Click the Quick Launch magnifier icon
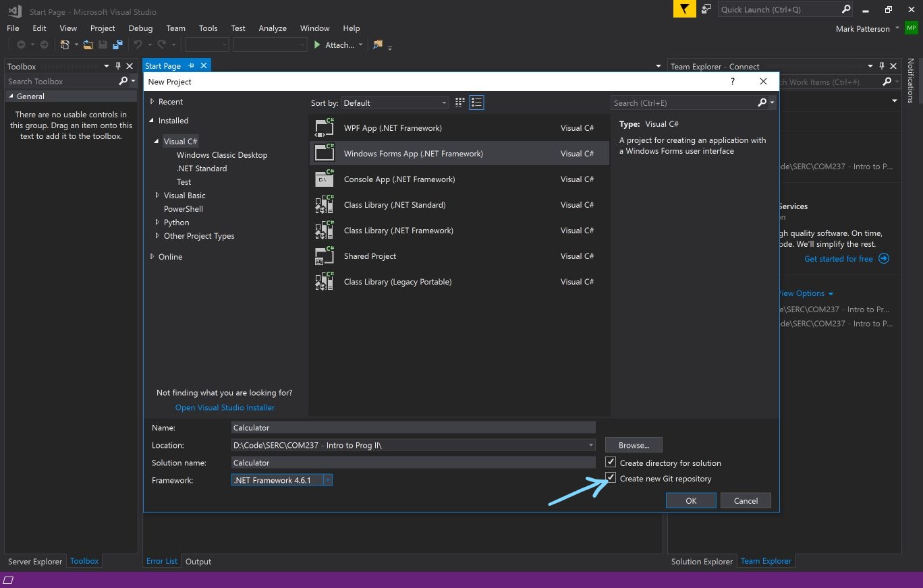The image size is (923, 588). (x=846, y=9)
